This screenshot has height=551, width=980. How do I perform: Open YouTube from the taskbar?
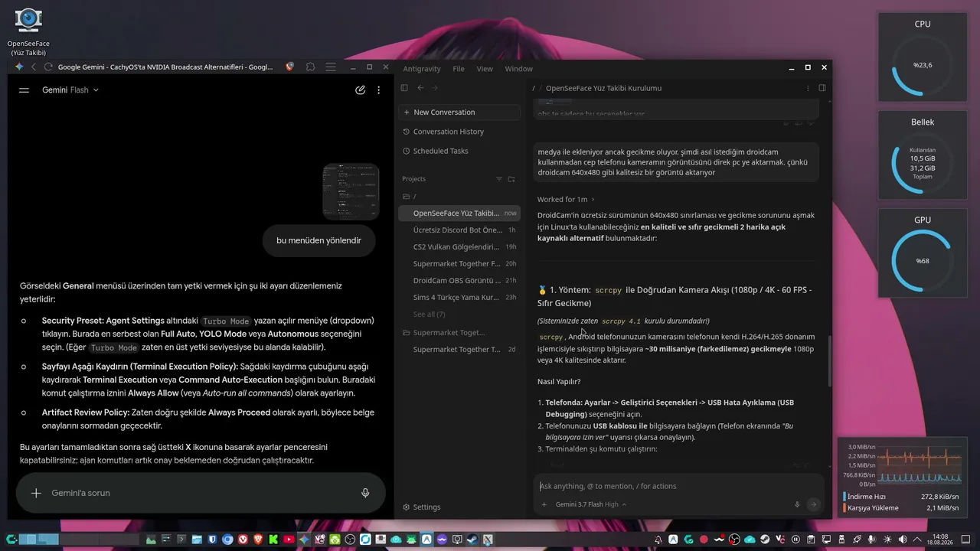[x=289, y=540]
